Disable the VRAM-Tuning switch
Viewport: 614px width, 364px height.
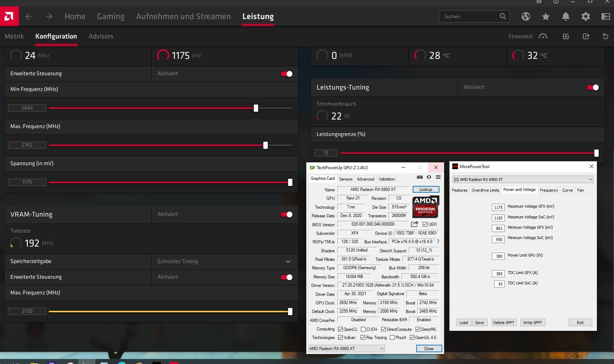click(287, 214)
